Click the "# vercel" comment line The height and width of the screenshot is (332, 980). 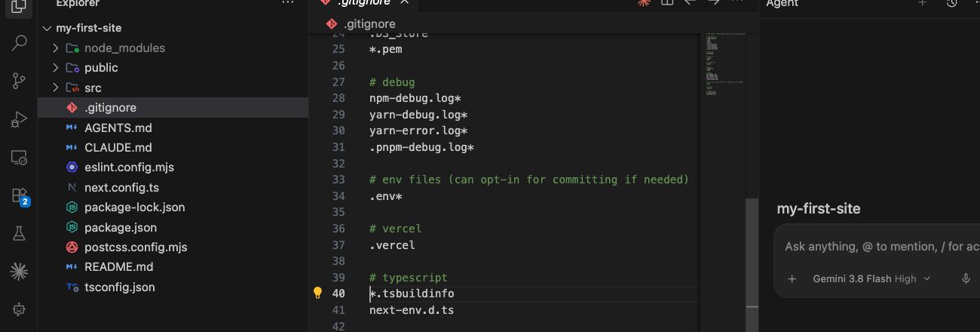(396, 228)
